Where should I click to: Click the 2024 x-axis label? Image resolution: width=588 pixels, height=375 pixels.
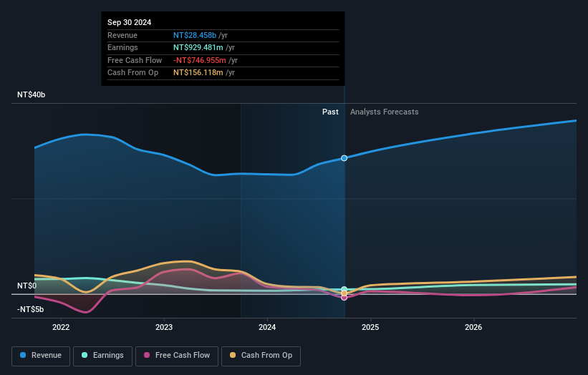point(267,328)
